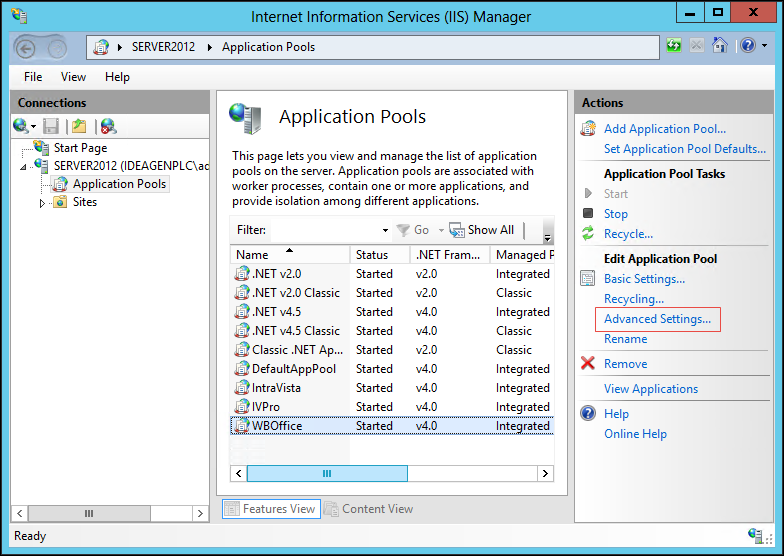This screenshot has height=556, width=784.
Task: Select the Classic .NET Ap... pool row
Action: click(x=392, y=350)
